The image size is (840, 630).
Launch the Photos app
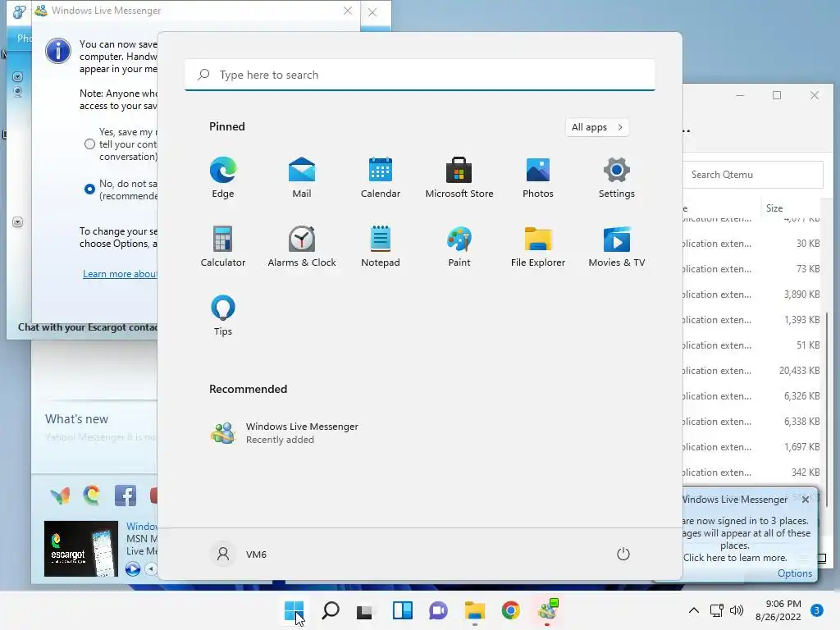tap(538, 177)
